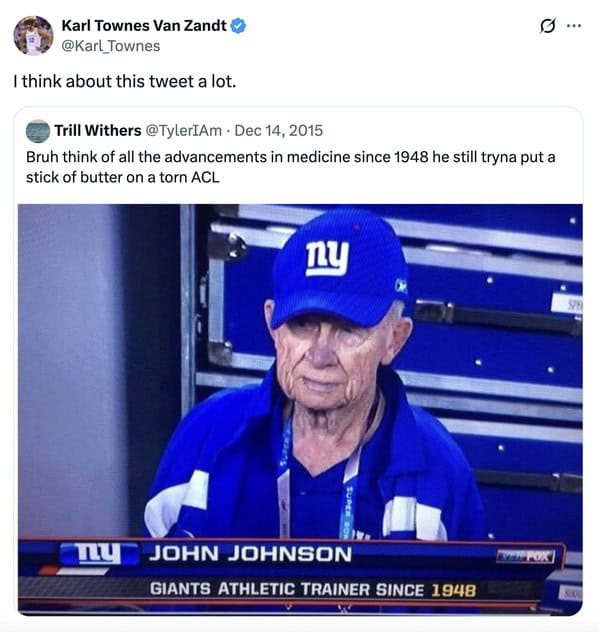Image resolution: width=599 pixels, height=632 pixels.
Task: Click the Karl Townes Van Zandt display name
Action: coord(144,26)
